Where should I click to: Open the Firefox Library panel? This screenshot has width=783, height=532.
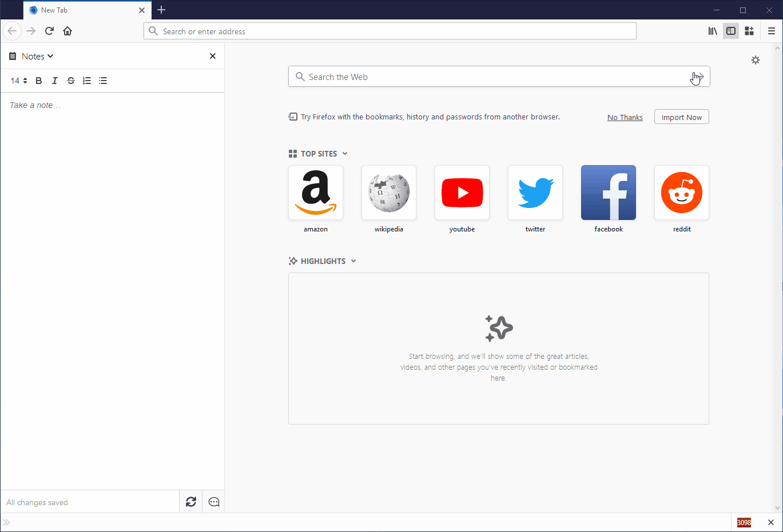tap(712, 31)
